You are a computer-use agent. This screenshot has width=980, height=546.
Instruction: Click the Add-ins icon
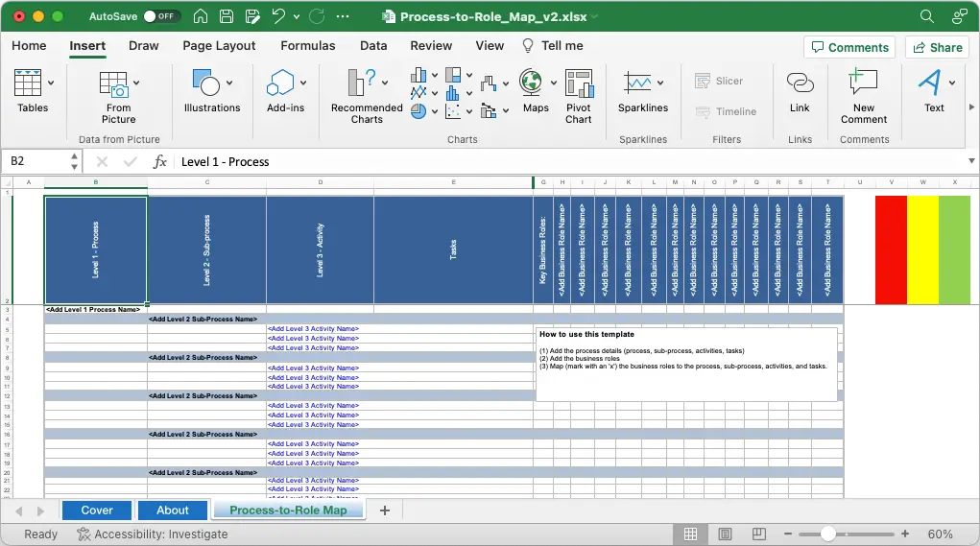(x=280, y=83)
